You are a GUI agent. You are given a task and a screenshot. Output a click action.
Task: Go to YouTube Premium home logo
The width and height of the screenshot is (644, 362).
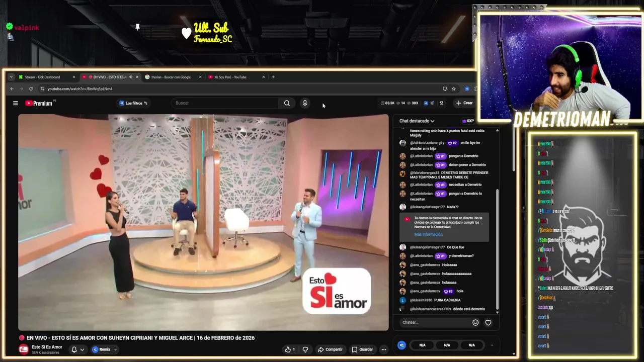pyautogui.click(x=40, y=103)
